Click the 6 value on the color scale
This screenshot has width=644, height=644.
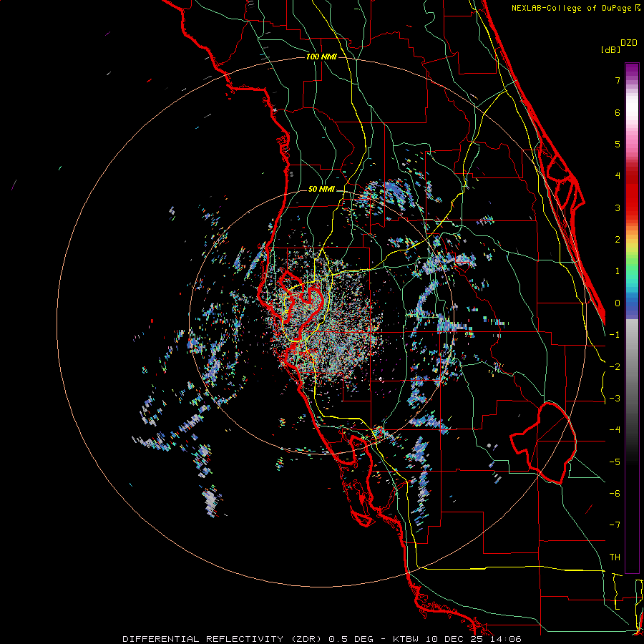(618, 112)
